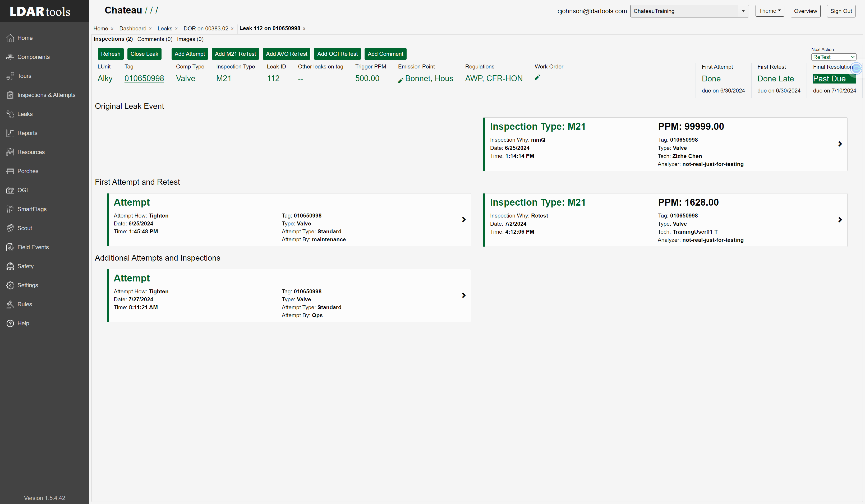Image resolution: width=865 pixels, height=504 pixels.
Task: Close the Leak 112 on 010650998 tab
Action: click(x=304, y=29)
